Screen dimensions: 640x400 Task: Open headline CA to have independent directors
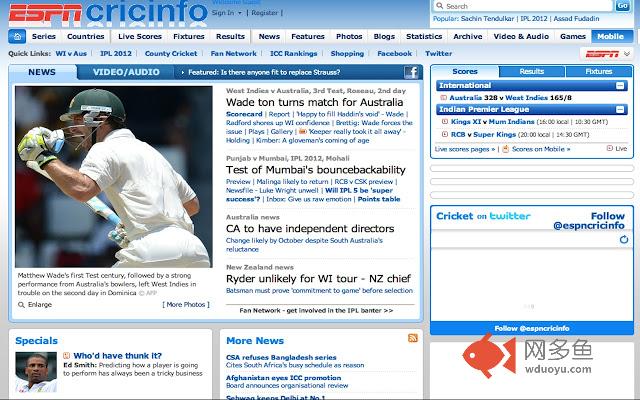[310, 229]
